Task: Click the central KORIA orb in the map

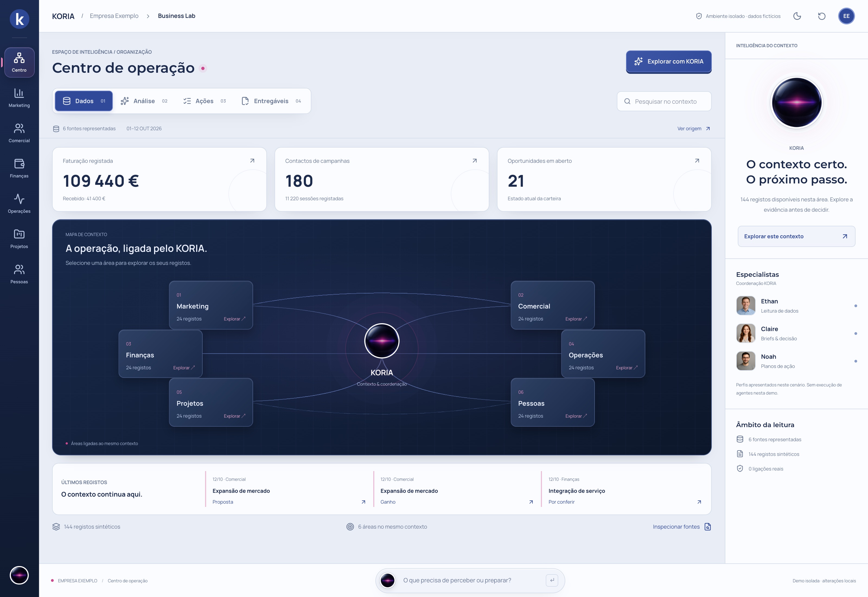Action: pos(382,341)
